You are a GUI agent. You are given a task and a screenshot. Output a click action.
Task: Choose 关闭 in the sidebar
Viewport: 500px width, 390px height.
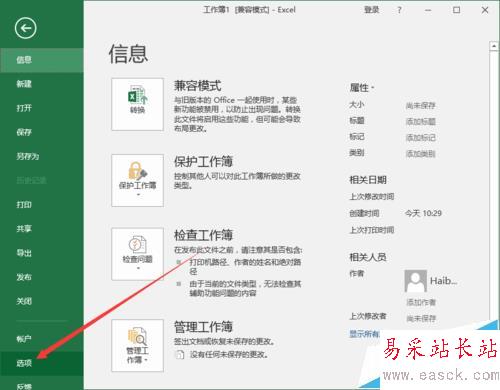pyautogui.click(x=42, y=301)
